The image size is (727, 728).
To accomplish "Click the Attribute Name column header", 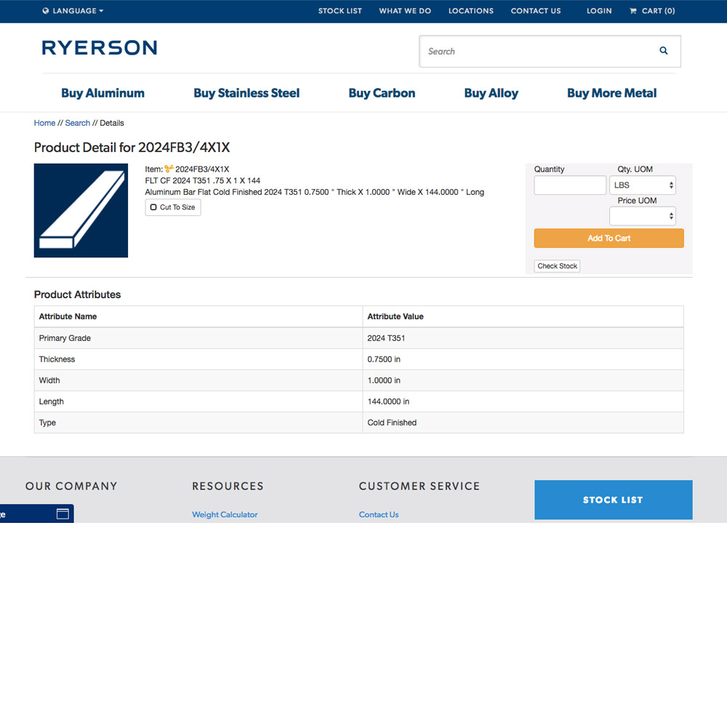I will [68, 316].
